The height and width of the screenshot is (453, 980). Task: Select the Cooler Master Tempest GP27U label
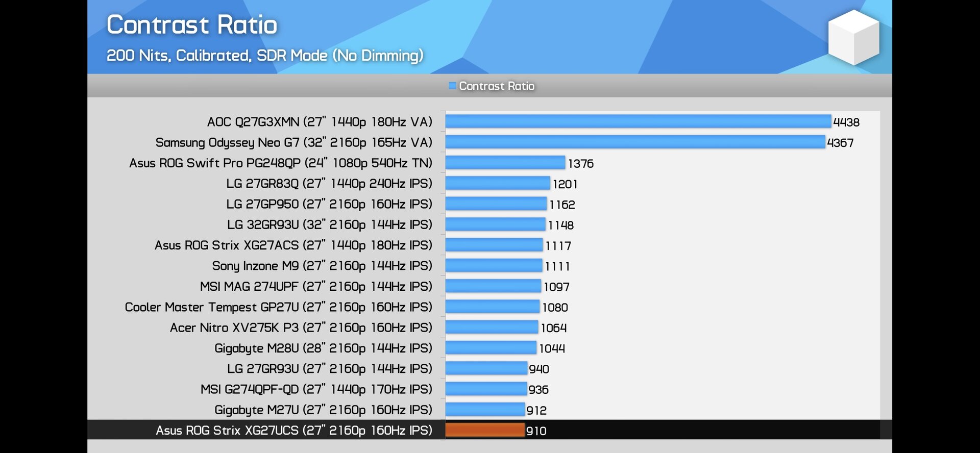(x=279, y=307)
